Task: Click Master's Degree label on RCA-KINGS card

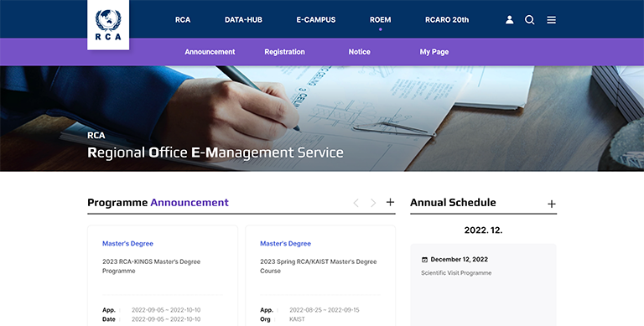Action: pos(127,244)
